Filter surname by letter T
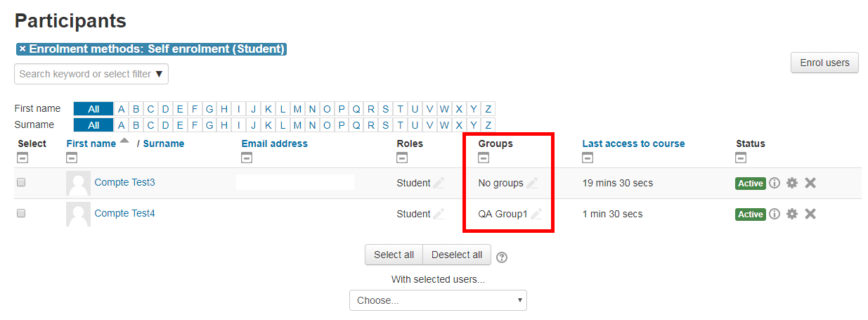This screenshot has height=320, width=868. (x=400, y=125)
